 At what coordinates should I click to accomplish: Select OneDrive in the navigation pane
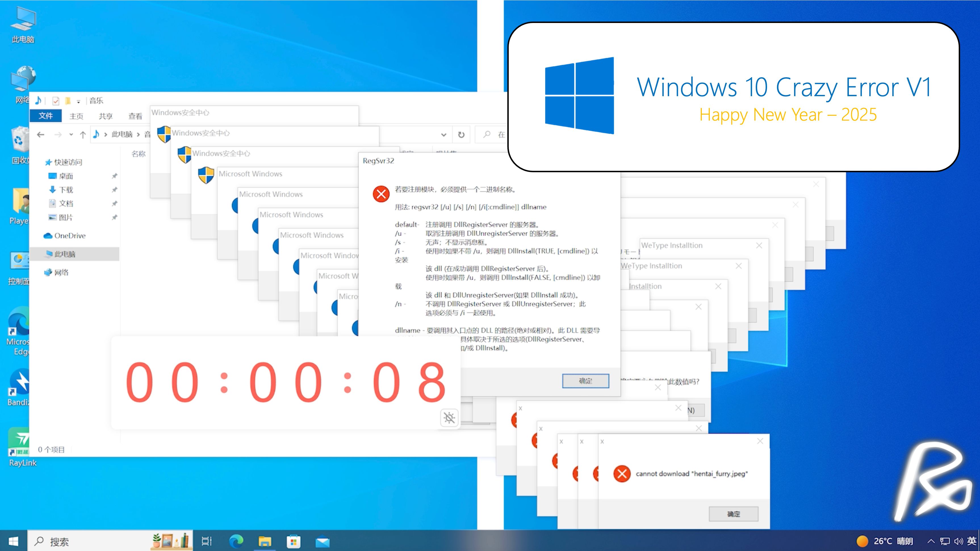tap(70, 236)
